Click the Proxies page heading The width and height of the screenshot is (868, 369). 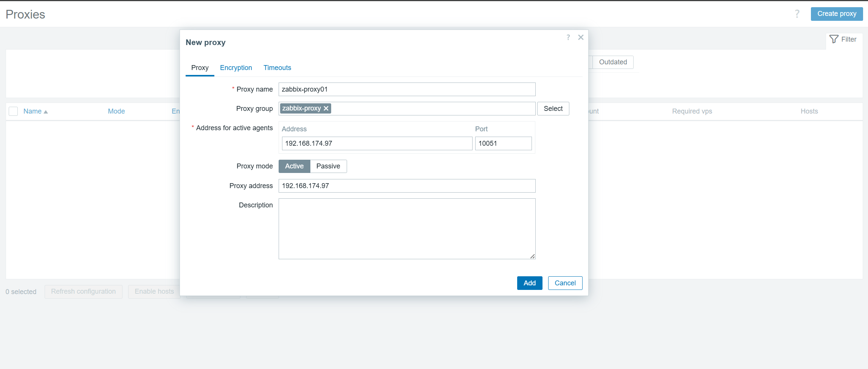(x=25, y=14)
